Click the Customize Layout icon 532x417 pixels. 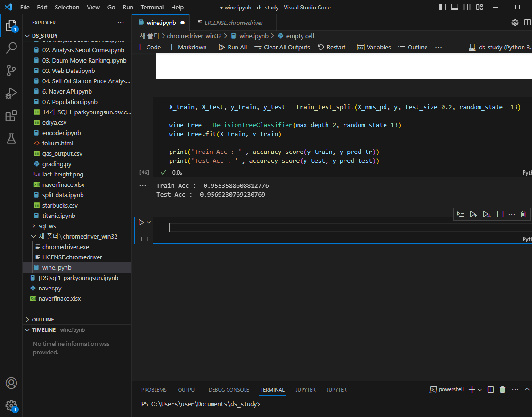(x=479, y=7)
